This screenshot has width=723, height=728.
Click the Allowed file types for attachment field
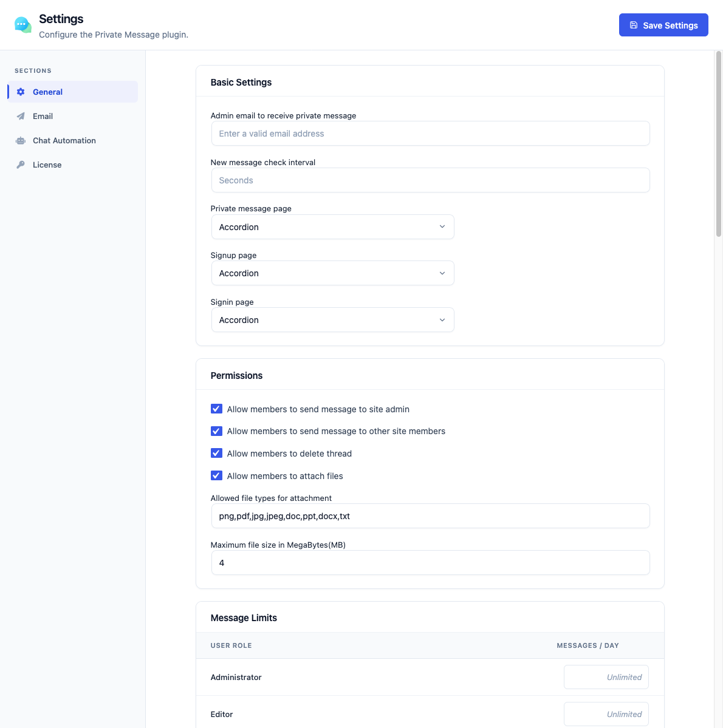click(430, 516)
